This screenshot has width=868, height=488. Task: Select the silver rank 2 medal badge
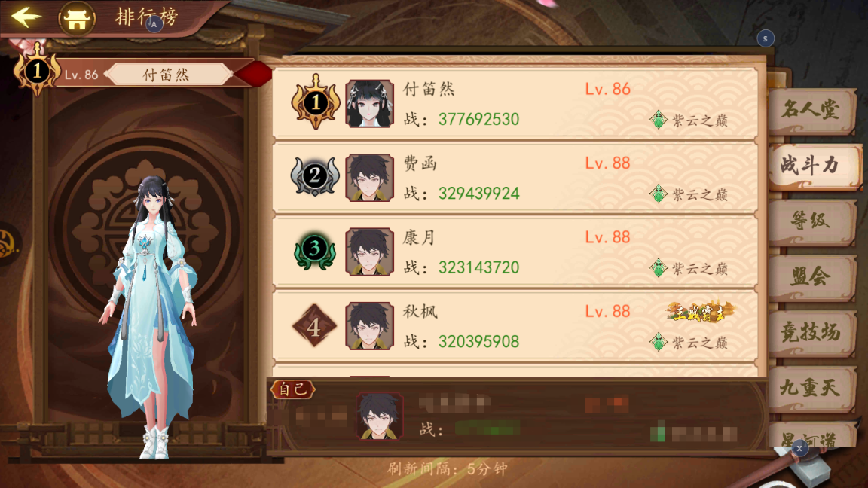point(314,176)
